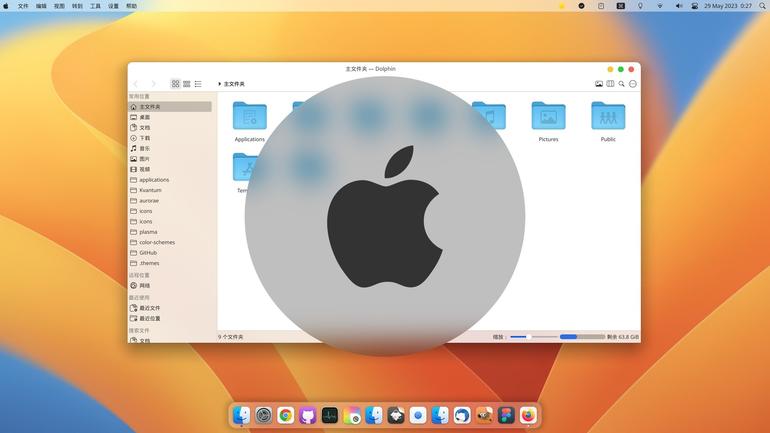Open the 转到 menu
The height and width of the screenshot is (433, 770).
(x=77, y=6)
